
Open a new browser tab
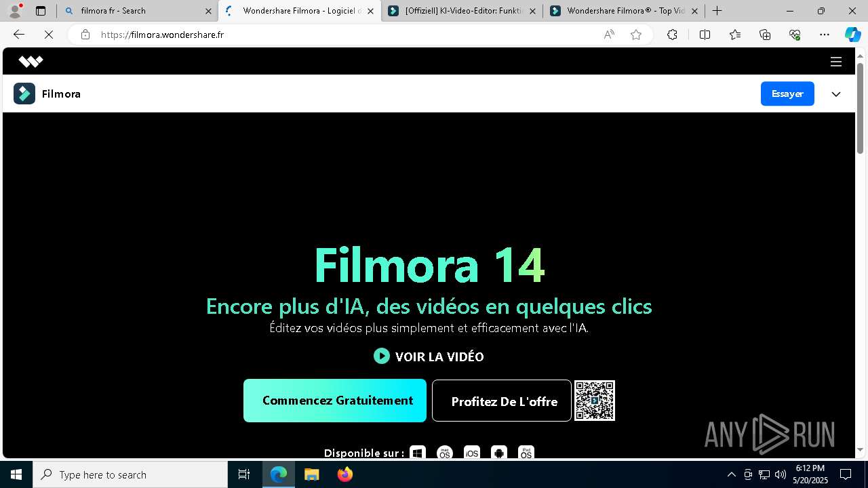[717, 11]
